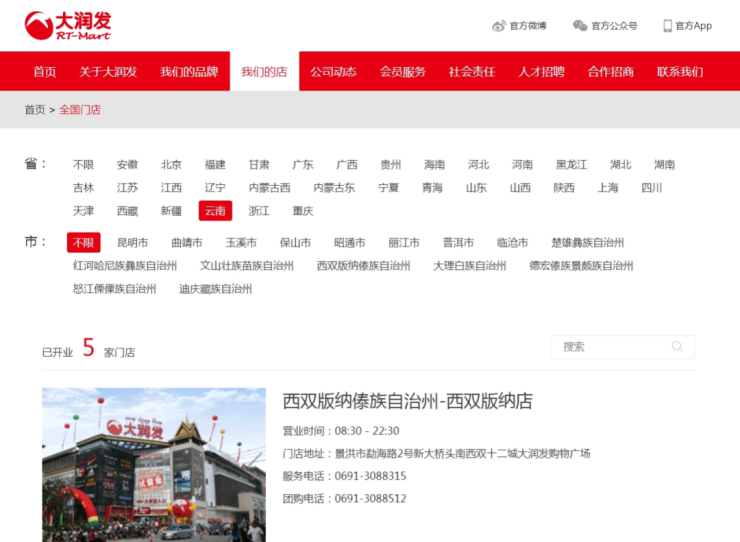740x542 pixels.
Task: Filter by 楚雄彝族自治州
Action: (588, 243)
